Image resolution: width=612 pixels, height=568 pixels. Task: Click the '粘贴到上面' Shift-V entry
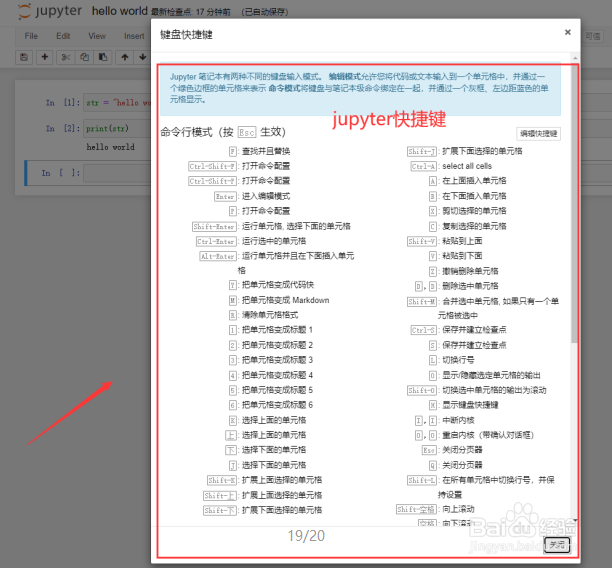pyautogui.click(x=445, y=241)
